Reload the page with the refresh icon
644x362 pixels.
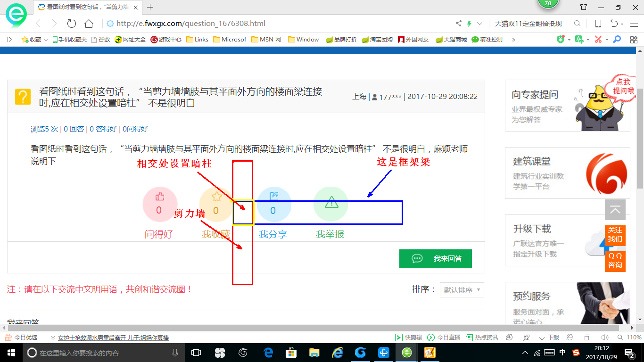[72, 24]
